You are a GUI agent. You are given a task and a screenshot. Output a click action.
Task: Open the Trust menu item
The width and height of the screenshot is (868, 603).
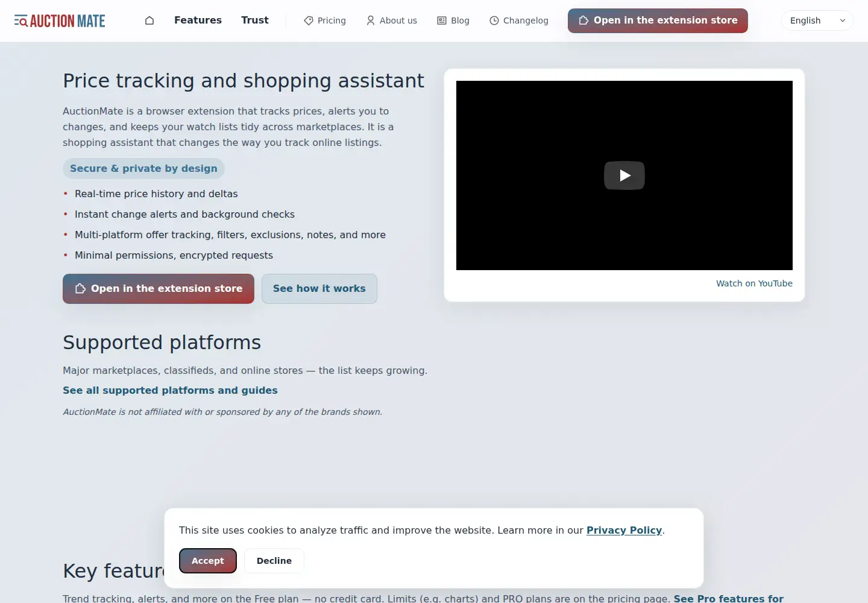(x=255, y=21)
